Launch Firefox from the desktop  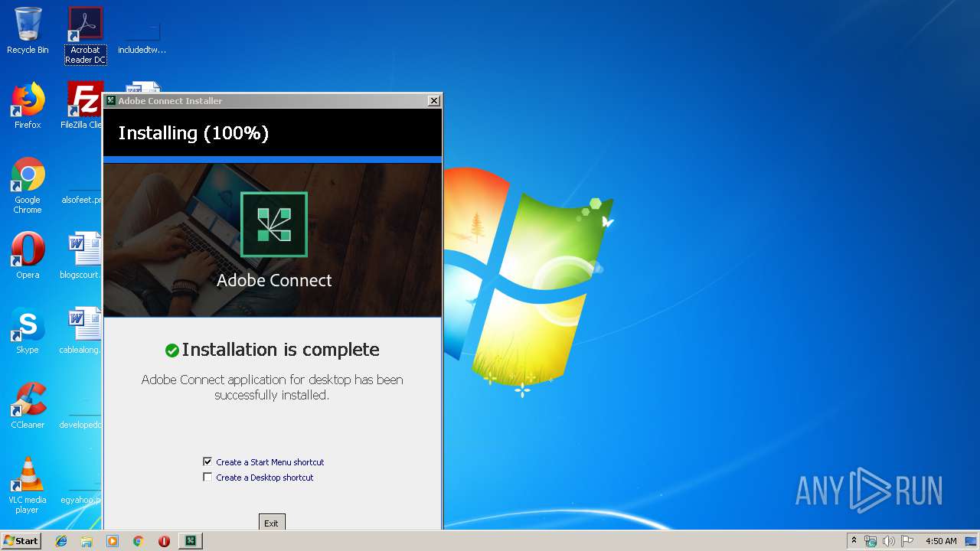[x=28, y=106]
